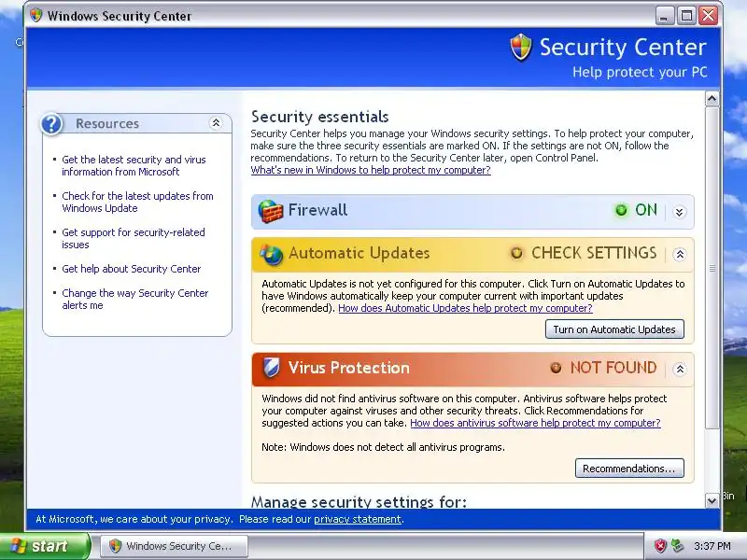Open the Start menu
Screen dimensions: 747x560
pyautogui.click(x=45, y=546)
